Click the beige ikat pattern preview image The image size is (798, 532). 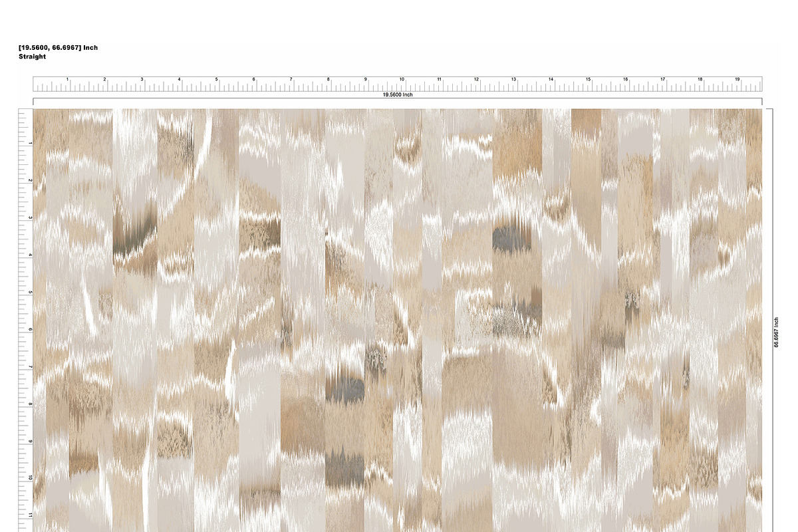[398, 320]
